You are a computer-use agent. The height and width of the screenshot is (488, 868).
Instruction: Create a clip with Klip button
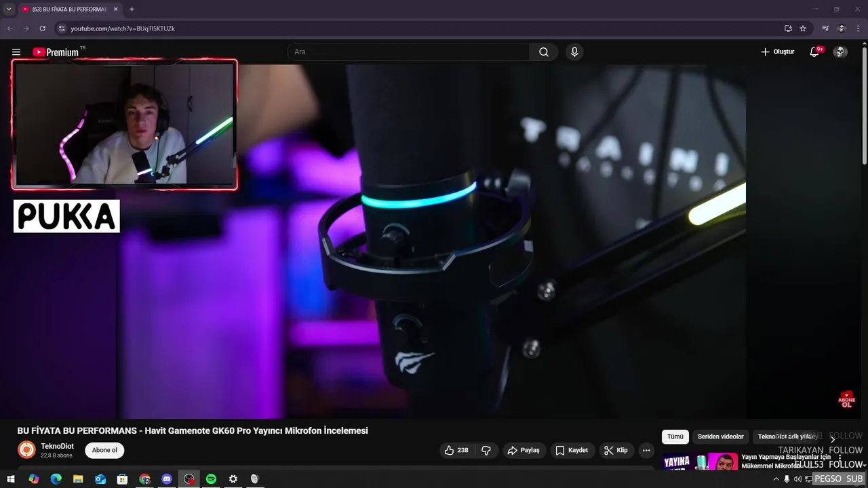(616, 450)
